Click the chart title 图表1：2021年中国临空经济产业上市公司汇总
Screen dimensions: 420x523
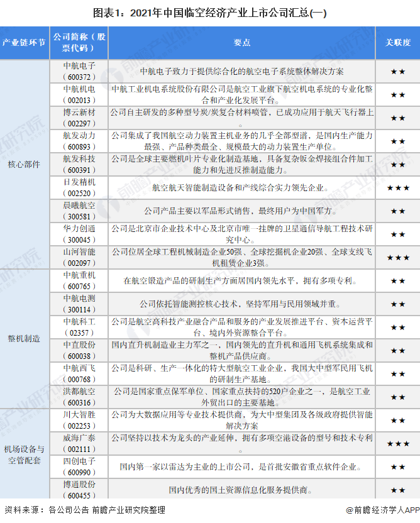tap(209, 13)
